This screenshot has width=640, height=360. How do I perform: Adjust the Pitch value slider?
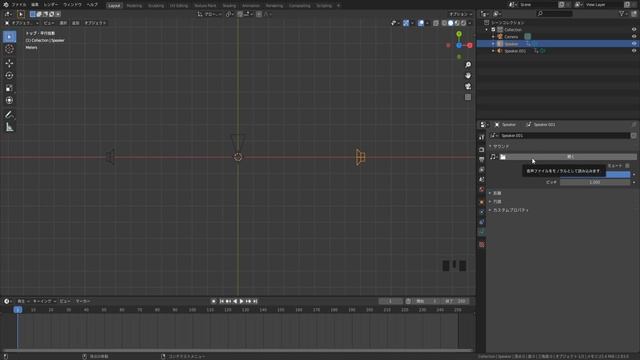[595, 182]
